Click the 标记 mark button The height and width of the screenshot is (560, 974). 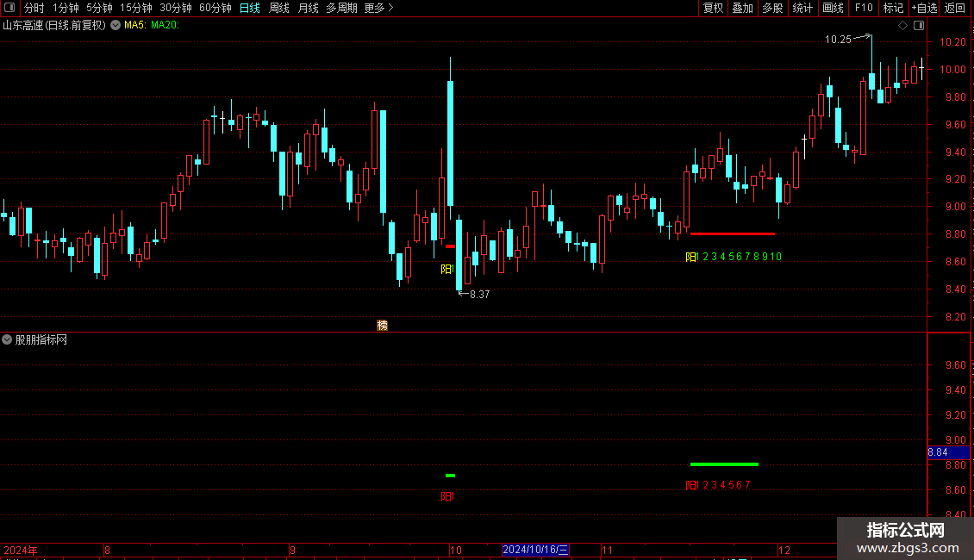click(x=893, y=8)
